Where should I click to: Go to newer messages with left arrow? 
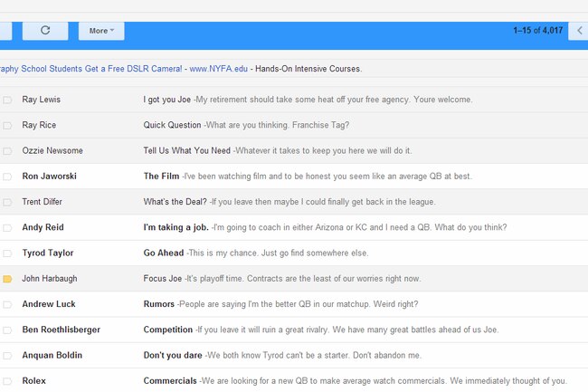[578, 31]
